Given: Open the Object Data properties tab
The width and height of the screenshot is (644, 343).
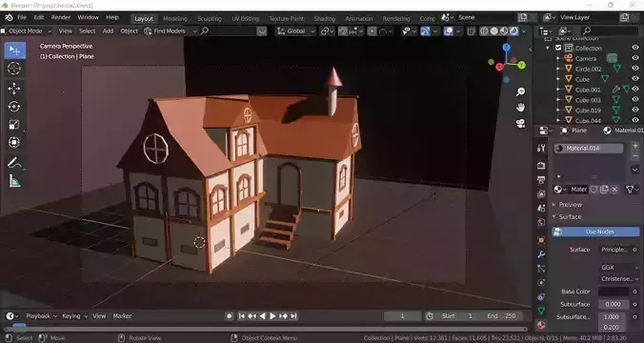Looking at the screenshot, I should 541,311.
